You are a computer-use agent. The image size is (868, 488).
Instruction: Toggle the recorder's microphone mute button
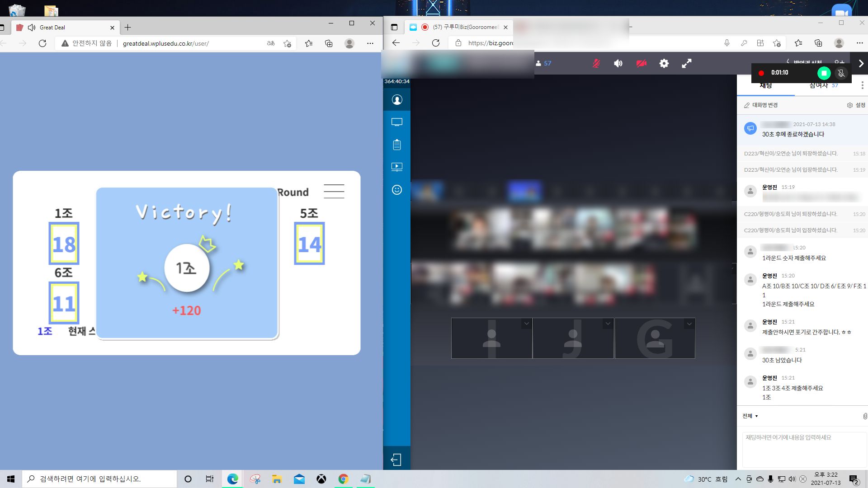[841, 73]
